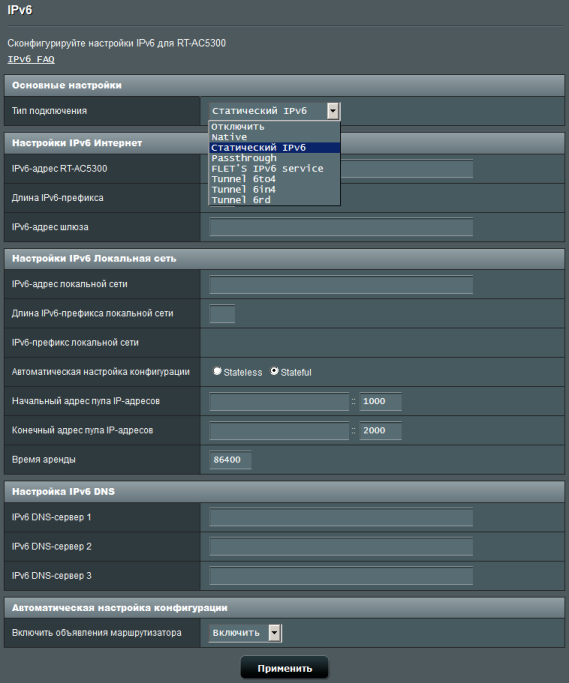Click the lease time field 86400
569x683 pixels.
click(230, 460)
